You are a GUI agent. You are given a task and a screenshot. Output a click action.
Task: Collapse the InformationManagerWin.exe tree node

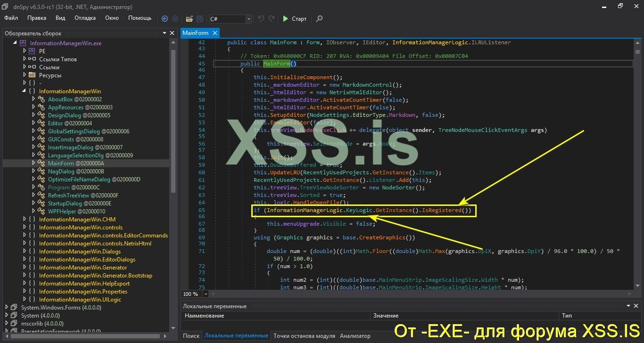(x=16, y=43)
